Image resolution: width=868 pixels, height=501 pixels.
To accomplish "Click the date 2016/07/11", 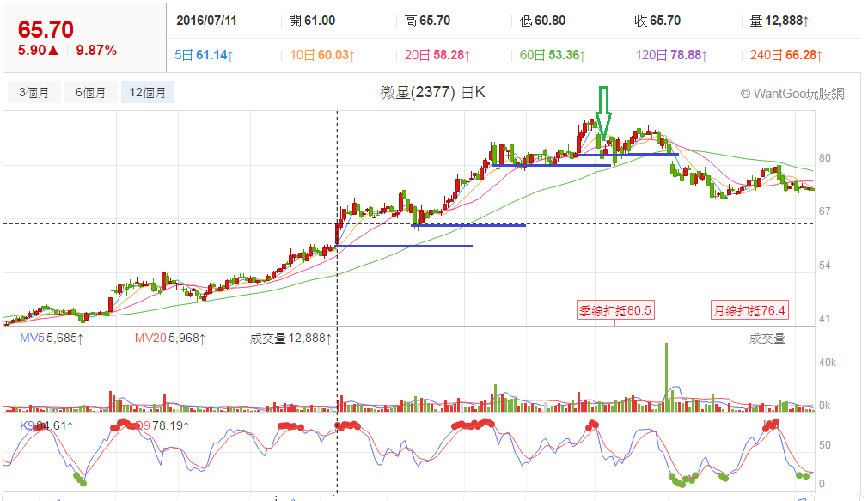I will point(206,21).
